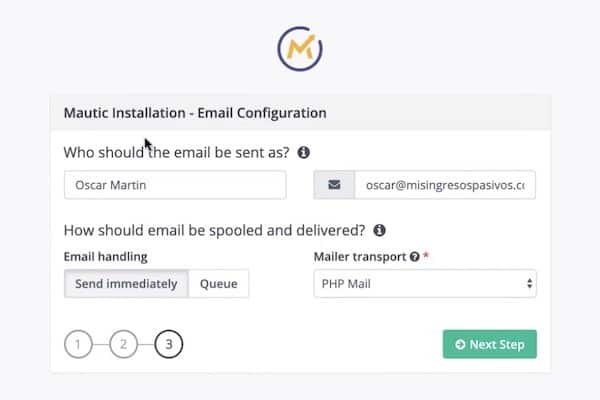Open the PHP Mail transport dropdown
The image size is (600, 400).
(x=425, y=284)
